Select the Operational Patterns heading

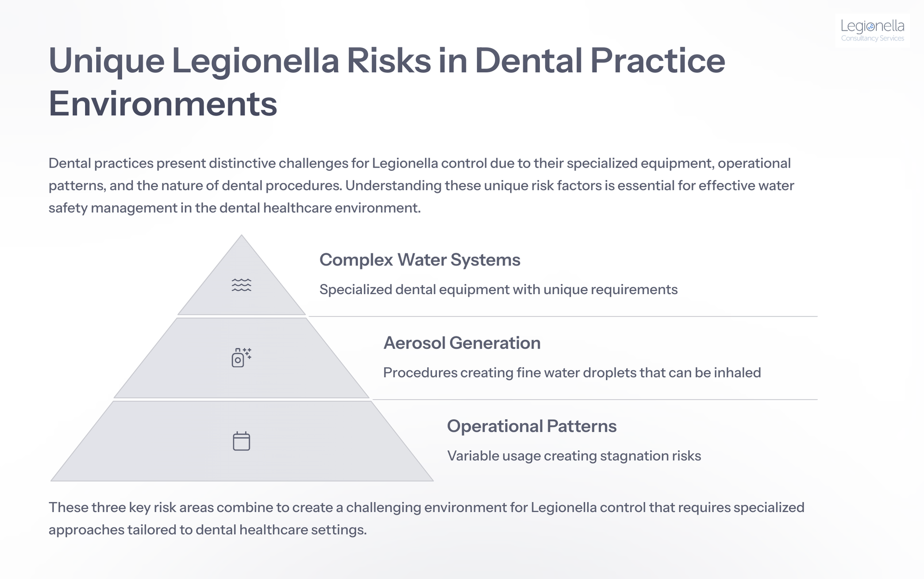[531, 426]
